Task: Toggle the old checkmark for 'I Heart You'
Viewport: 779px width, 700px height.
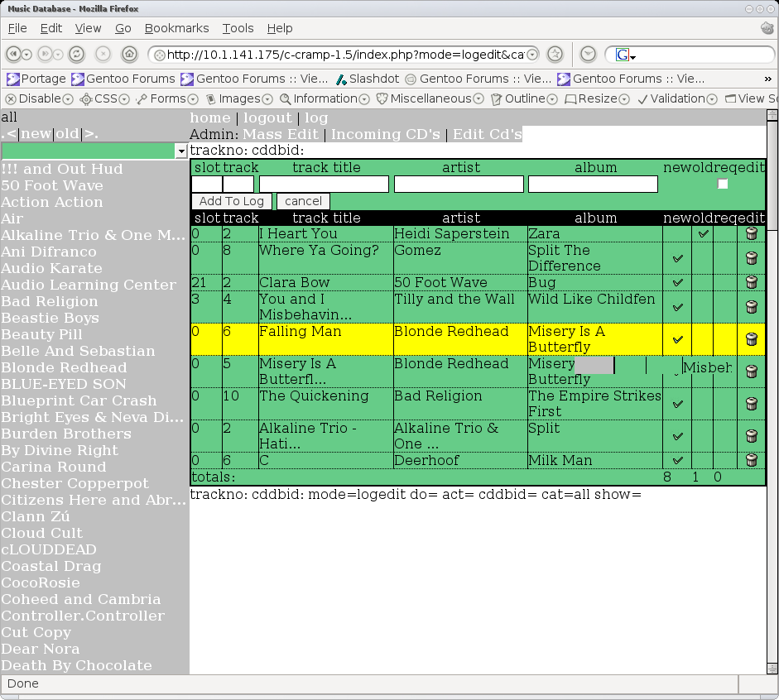Action: 703,234
